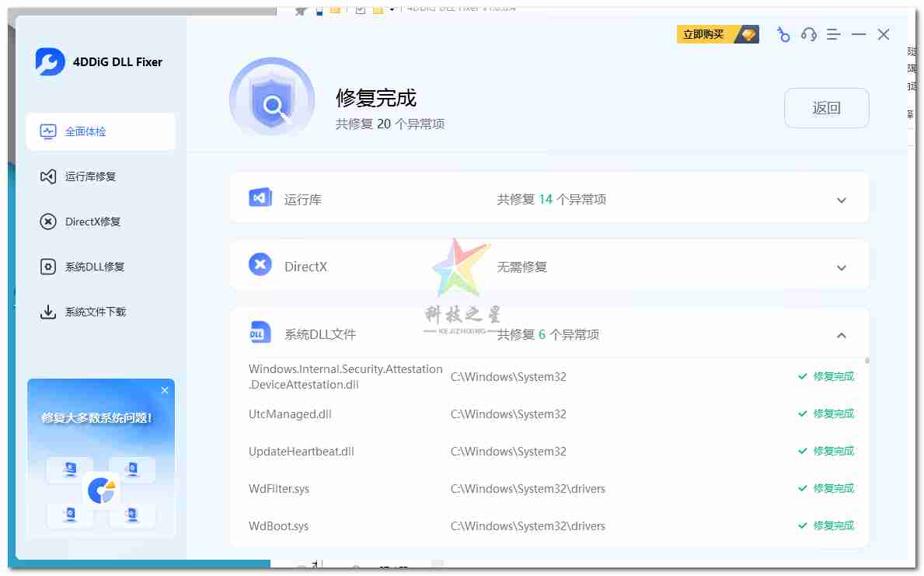924x576 pixels.
Task: Click the DirectX round X icon in results
Action: point(260,265)
